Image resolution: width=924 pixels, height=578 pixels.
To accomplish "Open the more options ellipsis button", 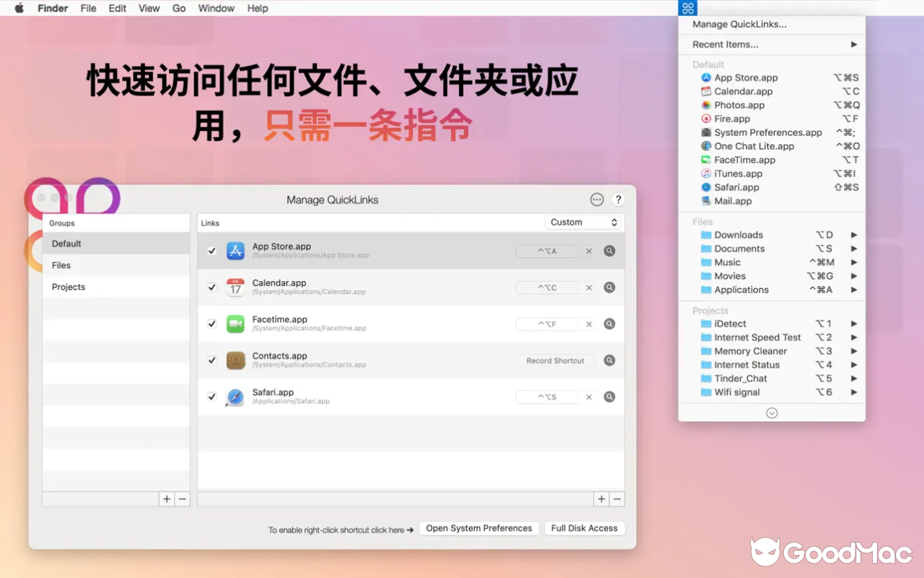I will (596, 200).
